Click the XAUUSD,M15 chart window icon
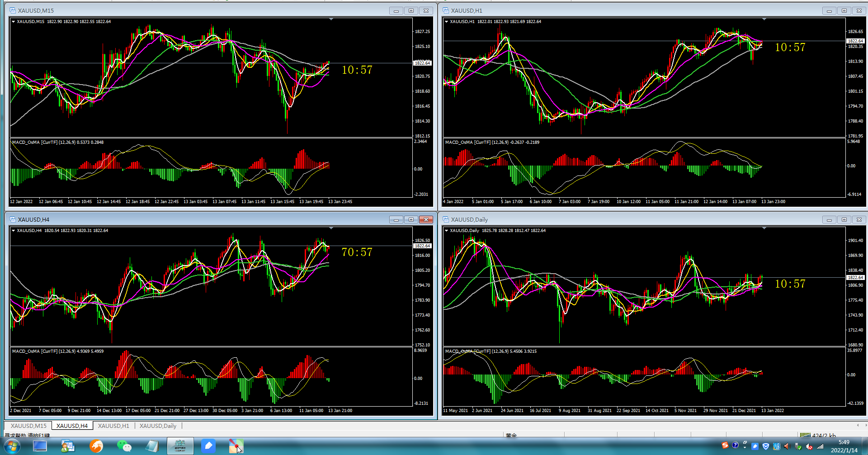This screenshot has height=455, width=868. point(13,10)
